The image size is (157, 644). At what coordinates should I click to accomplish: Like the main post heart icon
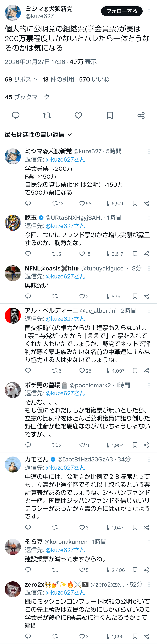pos(78,115)
